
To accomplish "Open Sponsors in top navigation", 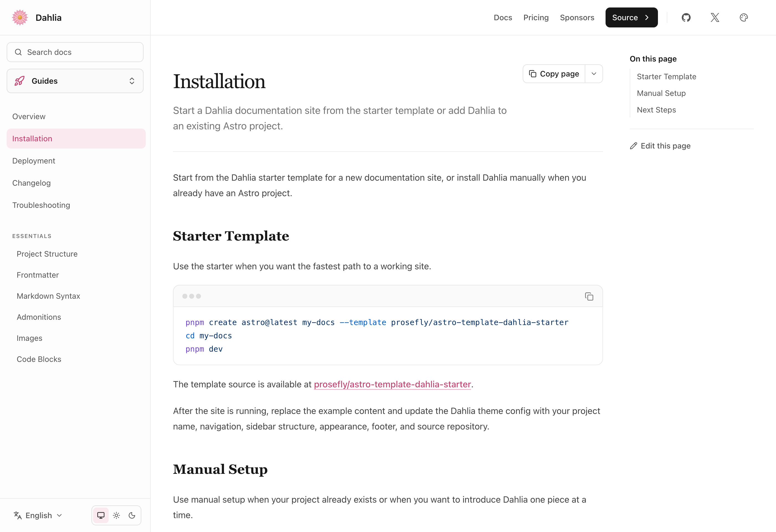I will (x=577, y=17).
